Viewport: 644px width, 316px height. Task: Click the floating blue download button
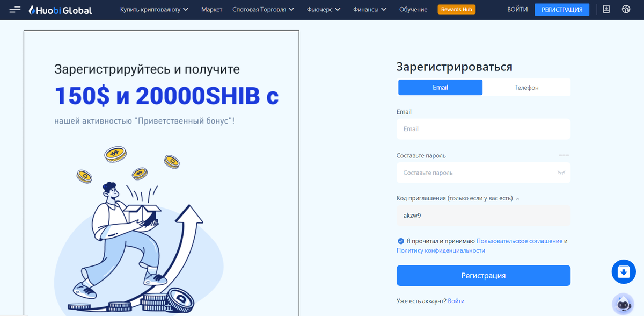click(623, 271)
